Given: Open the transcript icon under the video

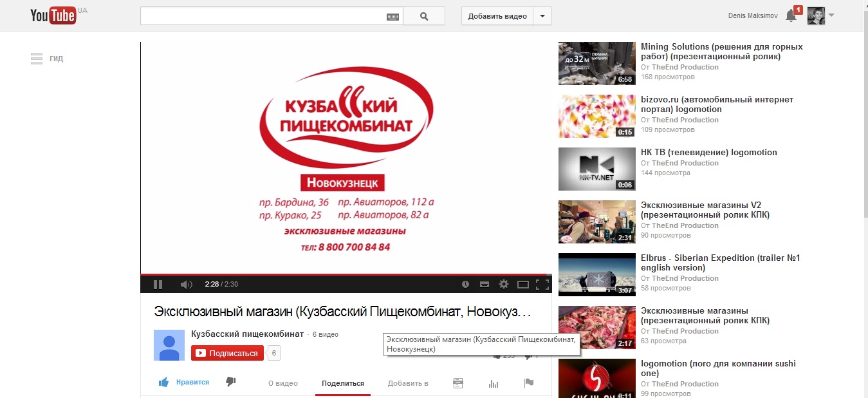Looking at the screenshot, I should click(x=458, y=383).
